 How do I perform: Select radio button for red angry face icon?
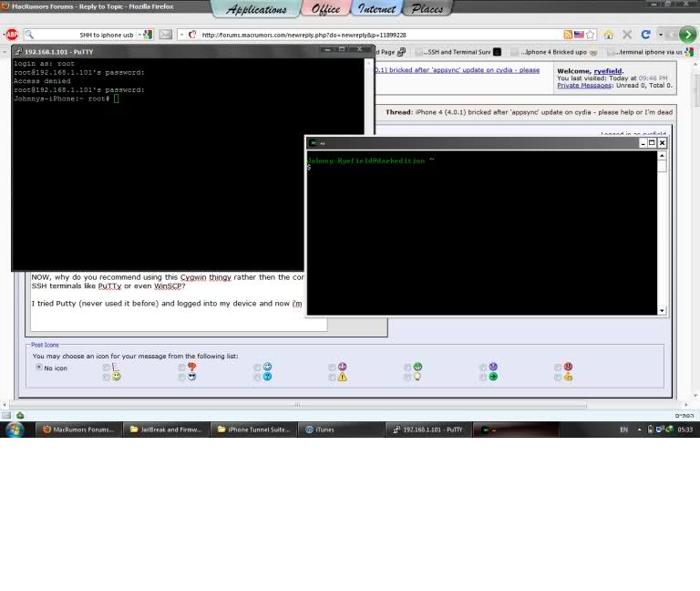[558, 368]
